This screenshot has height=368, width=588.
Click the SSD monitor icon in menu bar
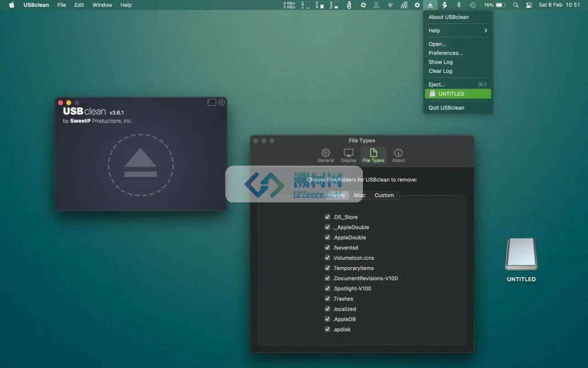pyautogui.click(x=334, y=5)
